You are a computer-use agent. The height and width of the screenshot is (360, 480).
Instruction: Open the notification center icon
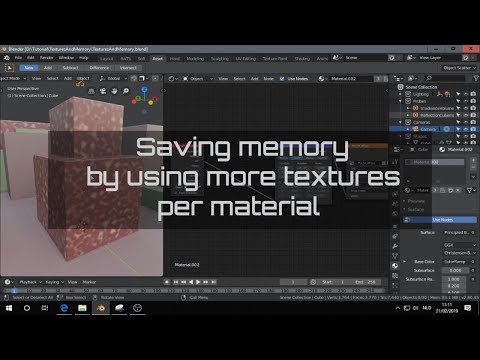point(468,308)
